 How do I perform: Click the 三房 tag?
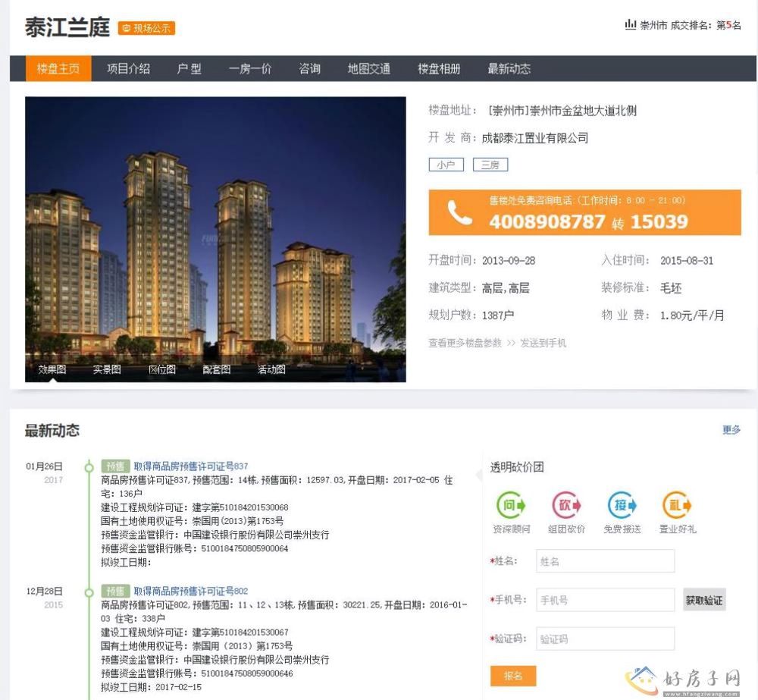tap(490, 165)
